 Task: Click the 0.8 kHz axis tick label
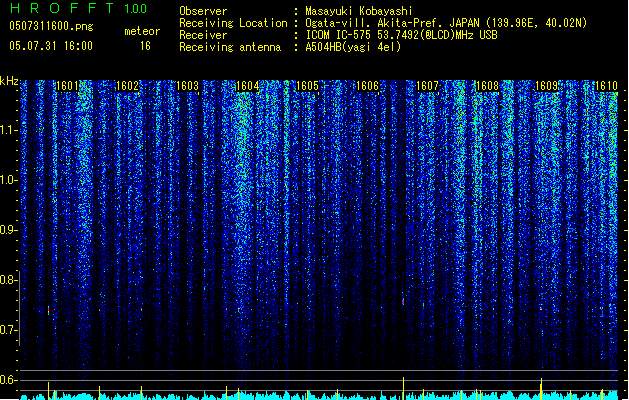(8, 280)
